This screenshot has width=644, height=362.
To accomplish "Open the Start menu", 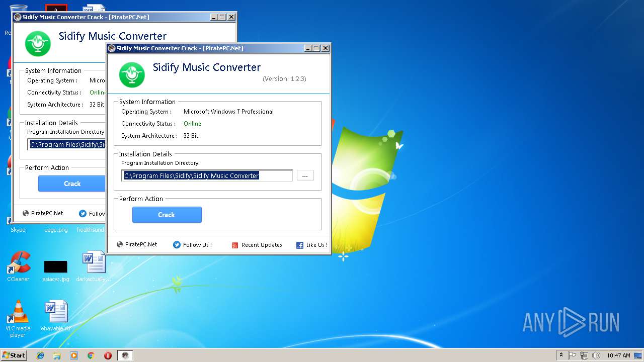I will tap(14, 355).
